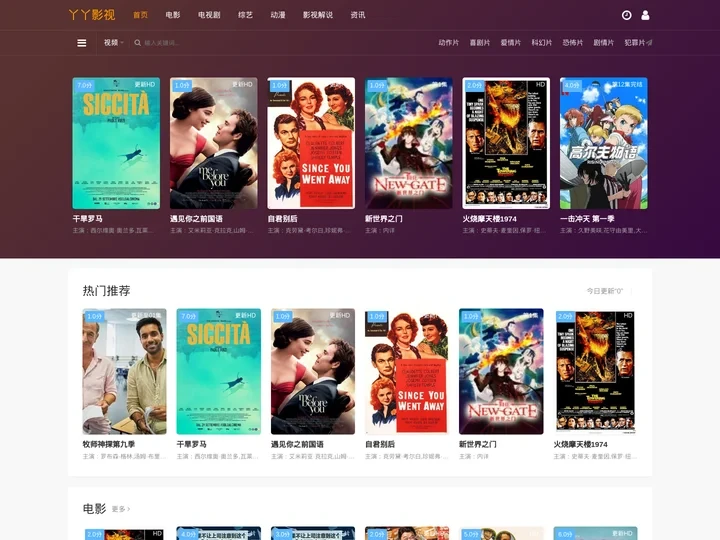Click title 牧师神探第九季
The image size is (720, 540).
click(x=109, y=444)
